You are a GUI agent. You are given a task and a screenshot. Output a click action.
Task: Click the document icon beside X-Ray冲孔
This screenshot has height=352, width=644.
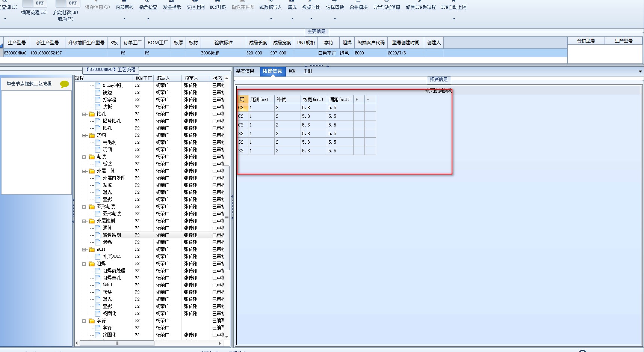pyautogui.click(x=98, y=85)
